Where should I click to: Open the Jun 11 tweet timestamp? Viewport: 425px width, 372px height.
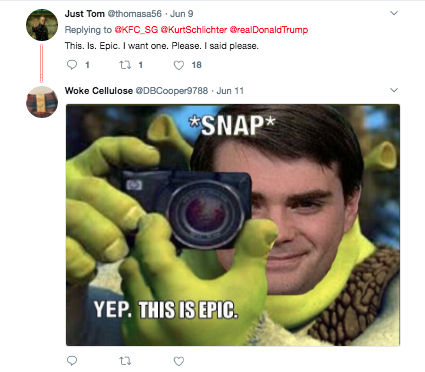pyautogui.click(x=230, y=91)
